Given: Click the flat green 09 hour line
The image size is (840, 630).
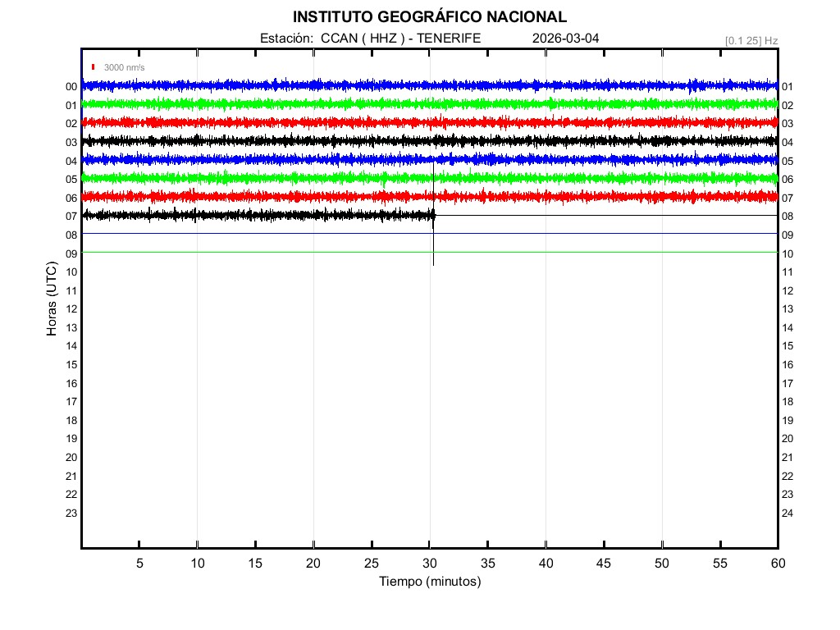Looking at the screenshot, I should 574,252.
